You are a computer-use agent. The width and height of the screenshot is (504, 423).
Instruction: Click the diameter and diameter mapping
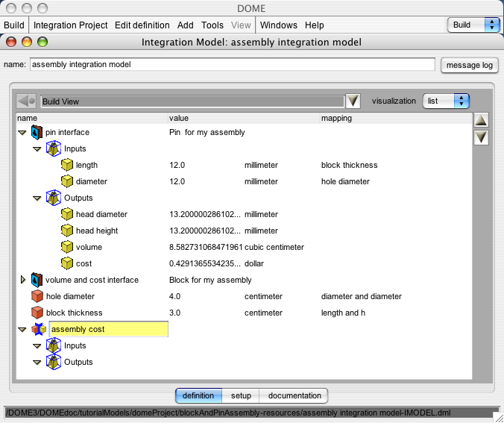pos(362,296)
